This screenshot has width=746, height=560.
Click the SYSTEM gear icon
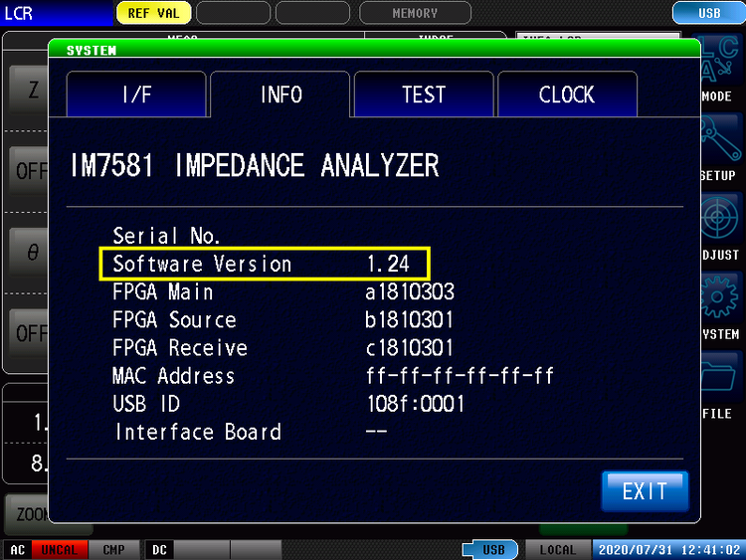click(721, 306)
